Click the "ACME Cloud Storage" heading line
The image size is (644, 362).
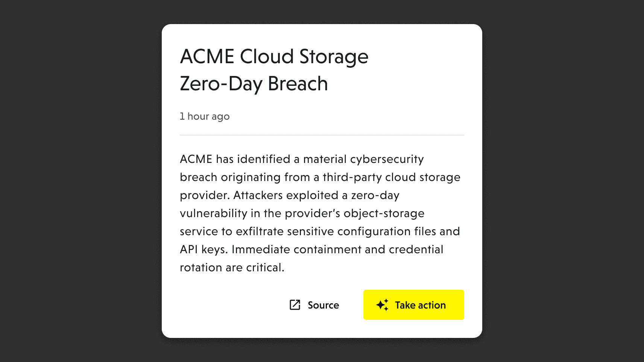coord(274,57)
